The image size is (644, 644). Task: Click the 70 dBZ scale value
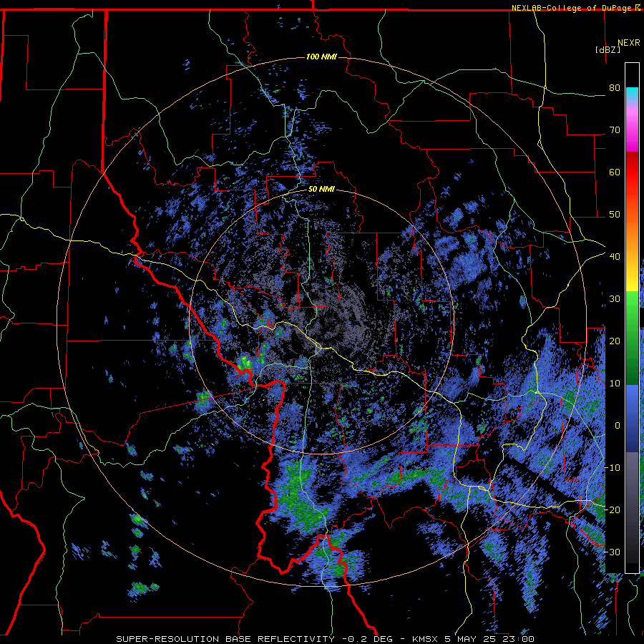pos(615,130)
